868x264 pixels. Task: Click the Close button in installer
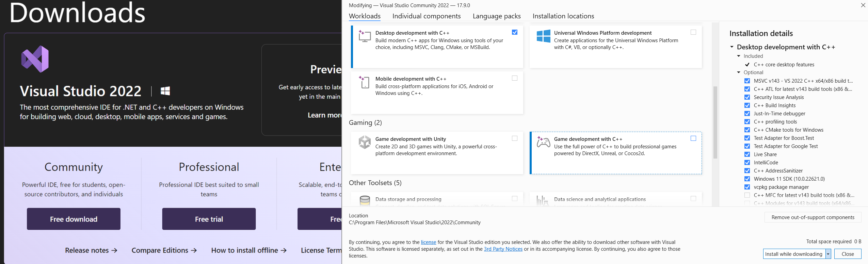[848, 254]
